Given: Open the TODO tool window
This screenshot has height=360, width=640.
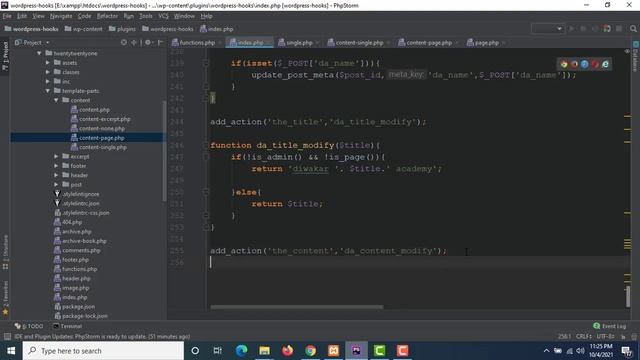Looking at the screenshot, I should pyautogui.click(x=29, y=326).
